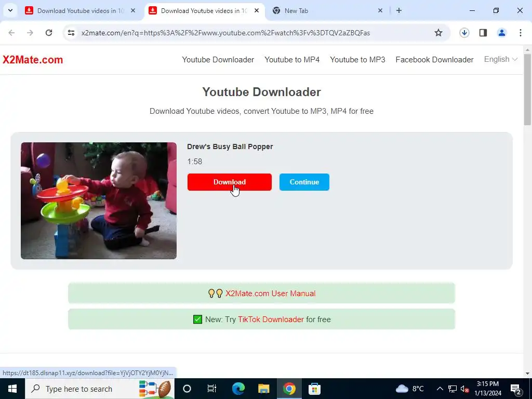This screenshot has width=532, height=399.
Task: Open the notification center icon
Action: 516,389
